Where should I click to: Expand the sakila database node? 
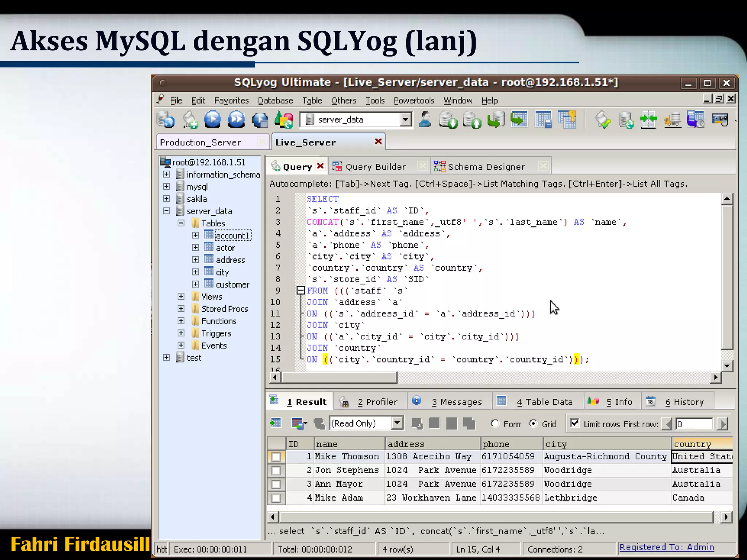tap(166, 198)
